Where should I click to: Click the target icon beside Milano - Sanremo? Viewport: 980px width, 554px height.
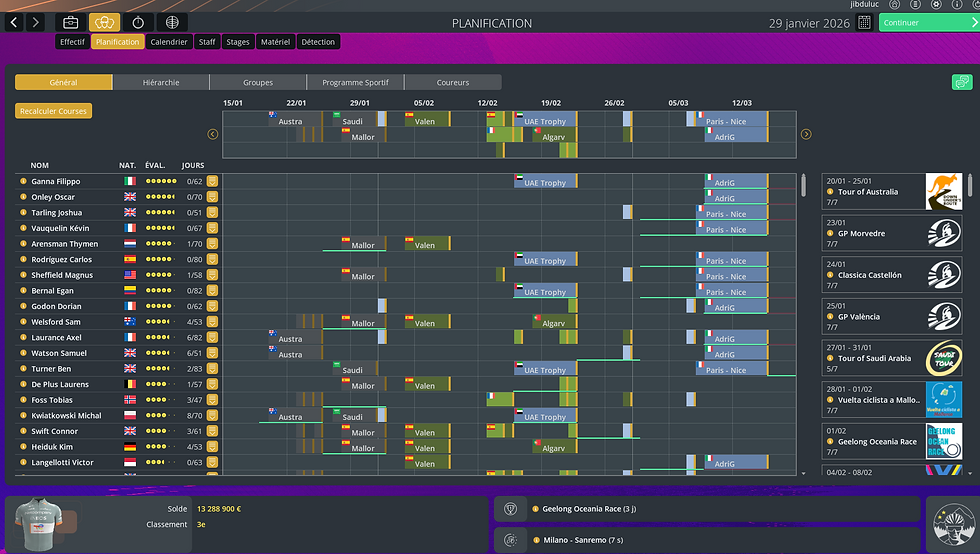point(511,540)
